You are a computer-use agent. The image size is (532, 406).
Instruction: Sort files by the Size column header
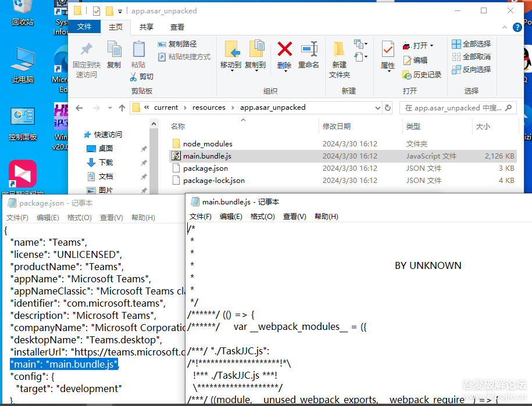[483, 127]
